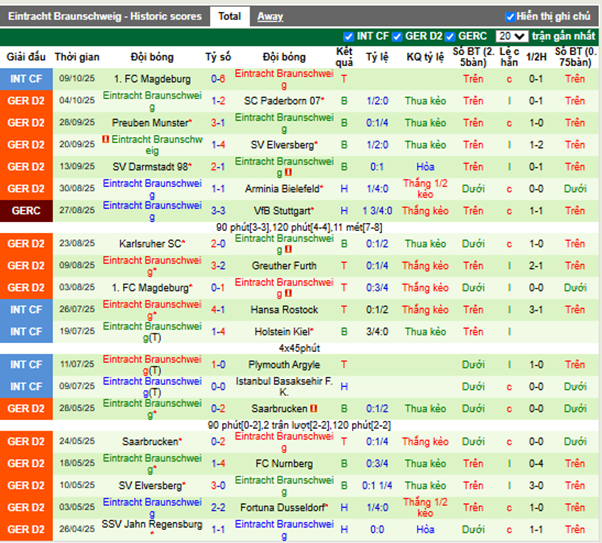Click the 0-6 score on 09/10/25

tap(218, 79)
